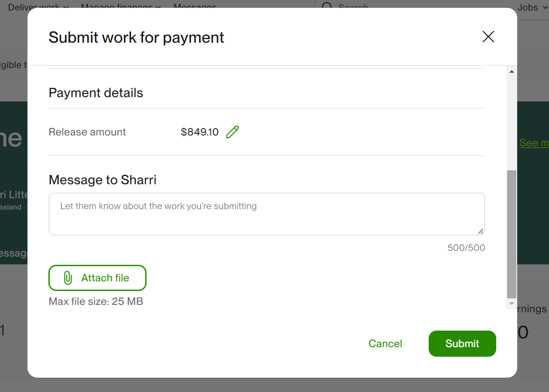549x392 pixels.
Task: Click the message box resize handle
Action: coord(480,231)
